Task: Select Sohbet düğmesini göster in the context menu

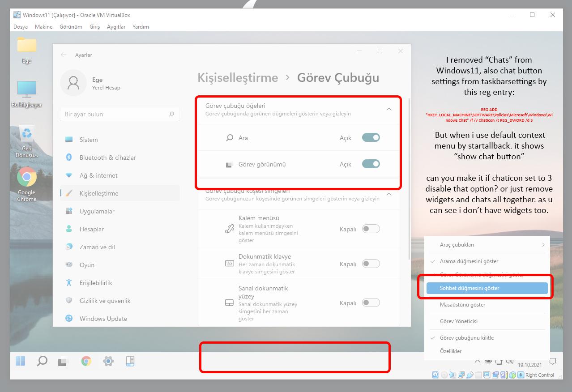Action: click(487, 288)
